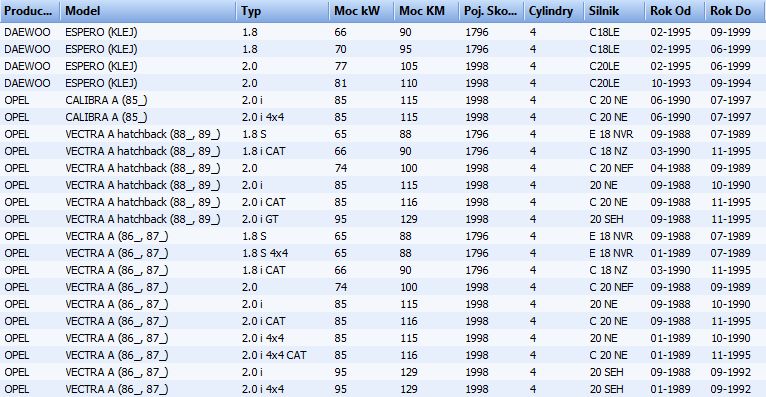Screen dimensions: 766x397
Task: Select VECTRA A hatchback in the 1.8 S row
Action: (x=143, y=134)
